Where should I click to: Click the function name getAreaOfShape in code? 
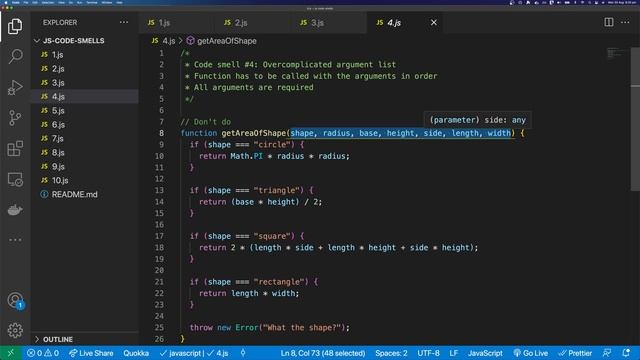[253, 133]
